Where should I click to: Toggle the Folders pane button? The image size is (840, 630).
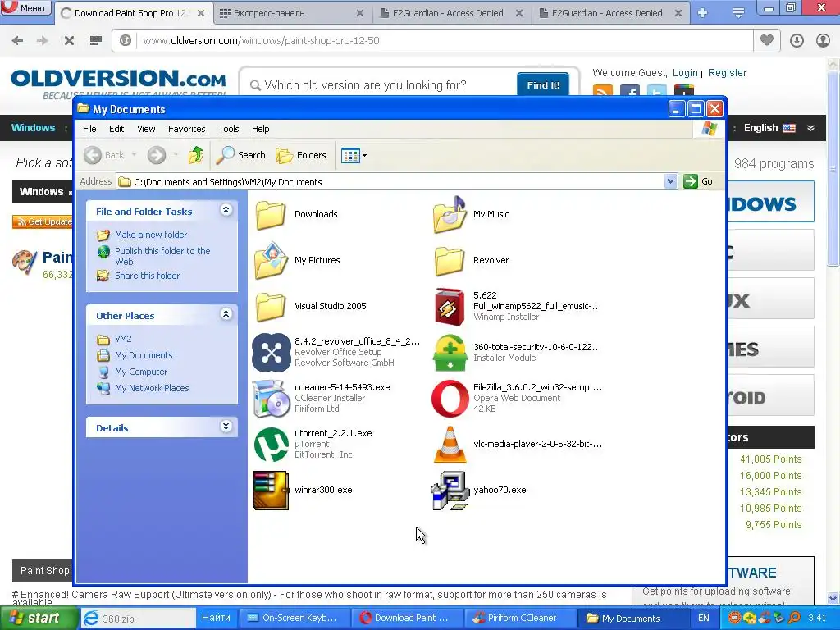300,155
